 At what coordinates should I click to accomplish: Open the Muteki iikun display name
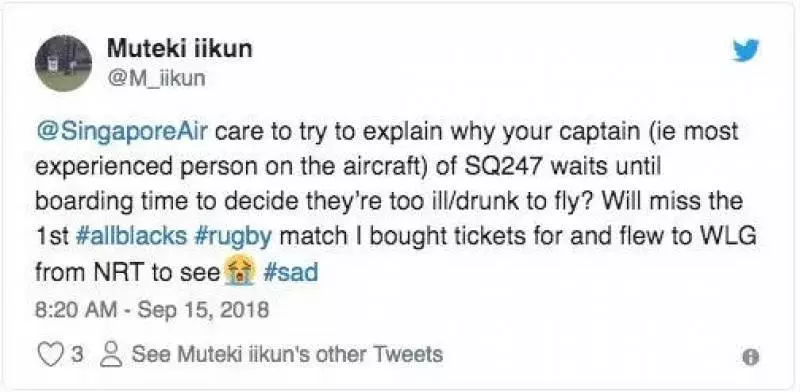click(x=180, y=49)
